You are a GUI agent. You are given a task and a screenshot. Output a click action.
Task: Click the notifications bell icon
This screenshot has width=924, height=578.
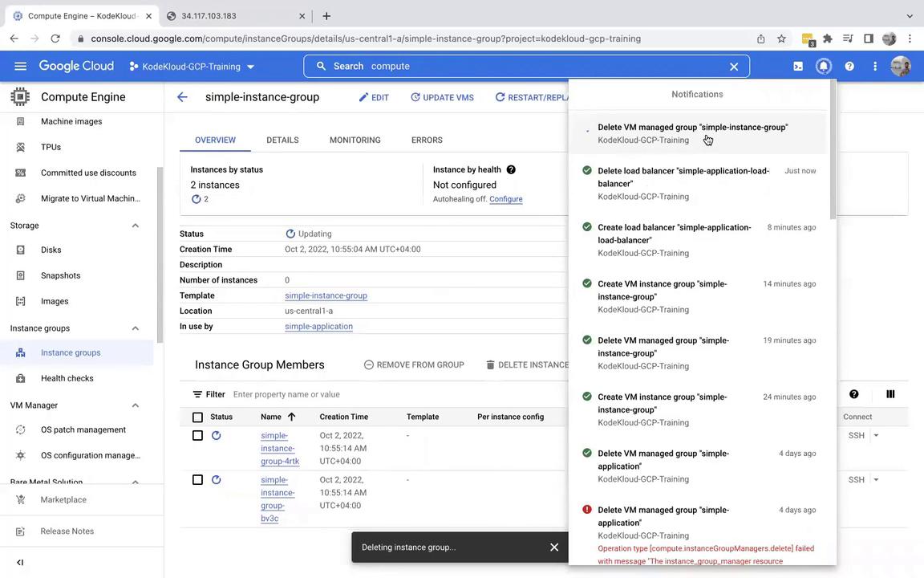824,67
